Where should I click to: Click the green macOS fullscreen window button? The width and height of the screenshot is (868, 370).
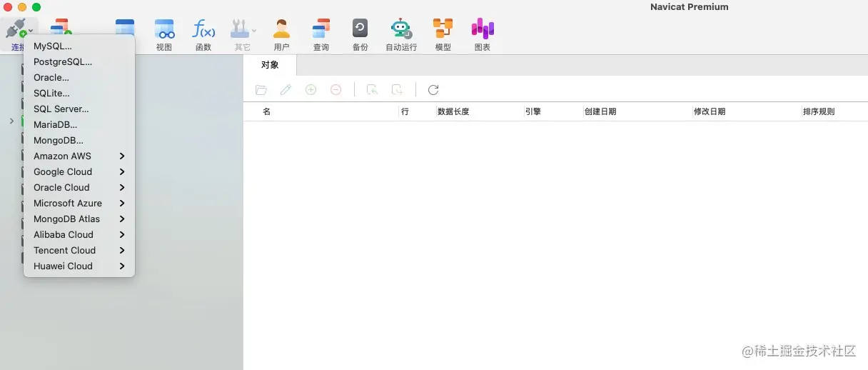36,7
